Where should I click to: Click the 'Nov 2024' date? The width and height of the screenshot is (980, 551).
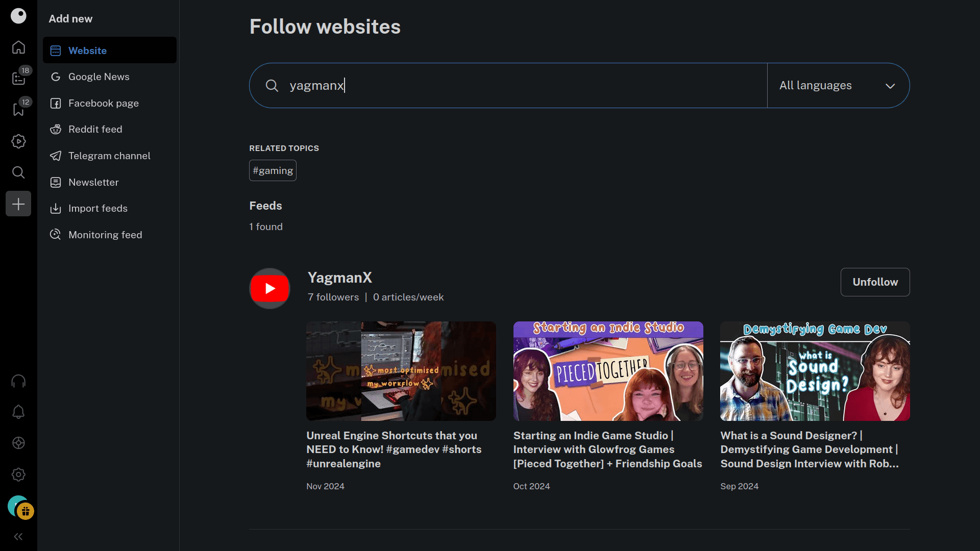click(x=325, y=486)
